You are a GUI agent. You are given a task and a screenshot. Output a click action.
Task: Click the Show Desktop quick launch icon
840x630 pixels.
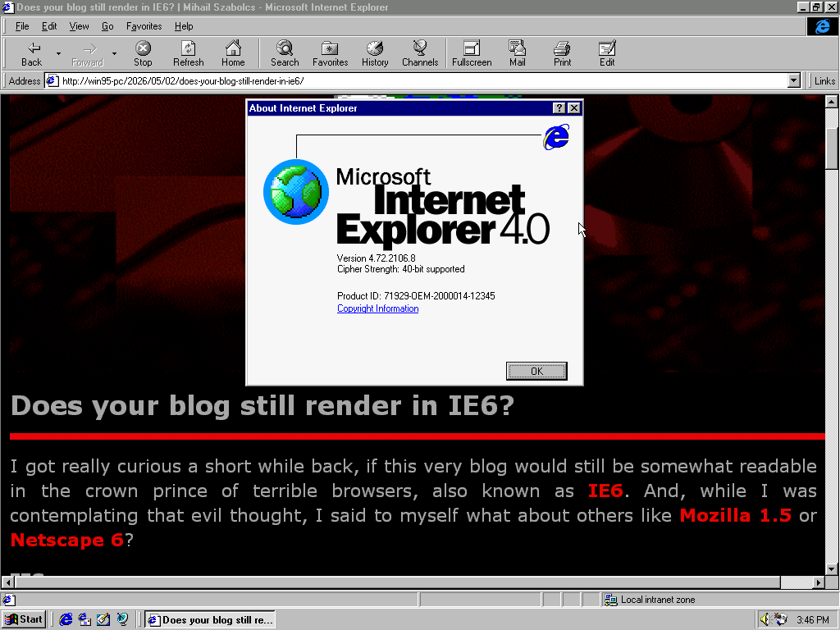tap(103, 620)
